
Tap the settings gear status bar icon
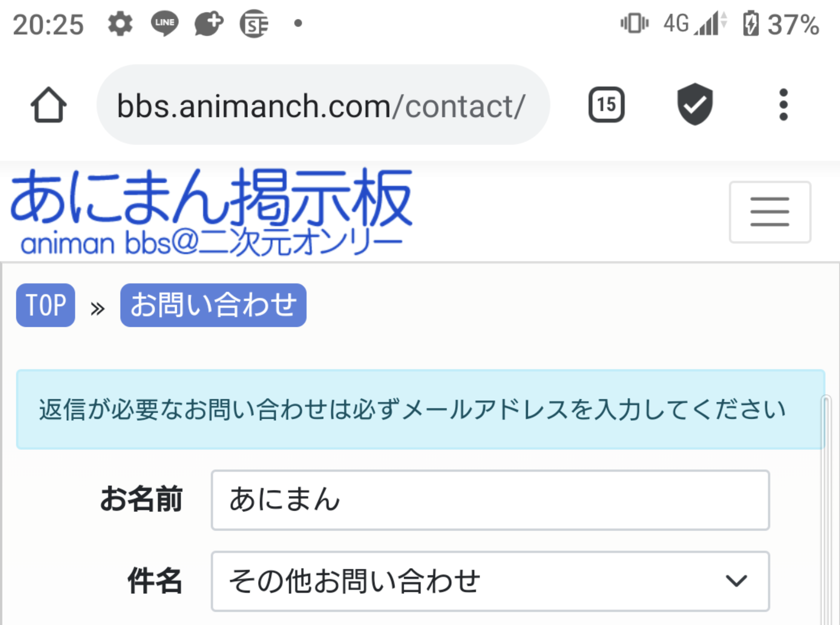121,24
